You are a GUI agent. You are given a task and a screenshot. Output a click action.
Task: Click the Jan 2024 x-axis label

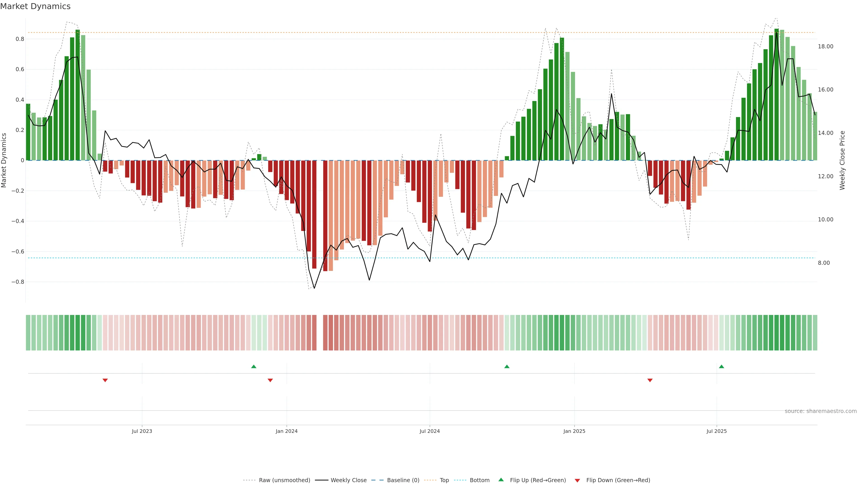[286, 431]
